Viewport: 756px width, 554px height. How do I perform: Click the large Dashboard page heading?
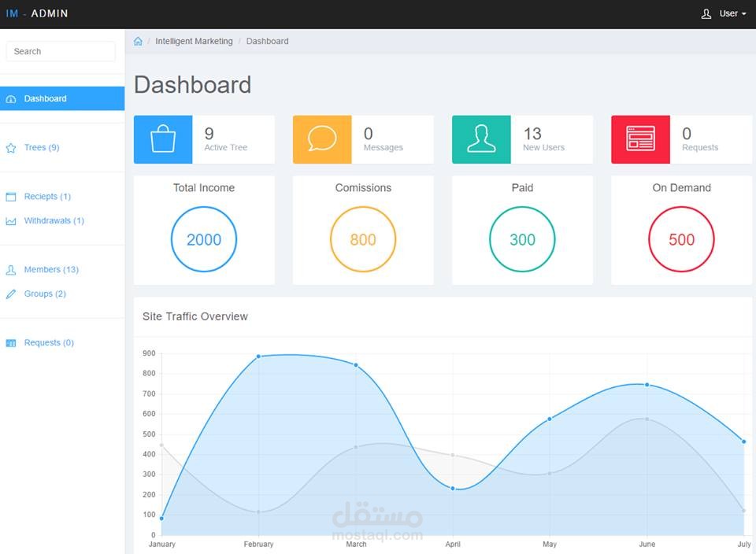[x=192, y=85]
